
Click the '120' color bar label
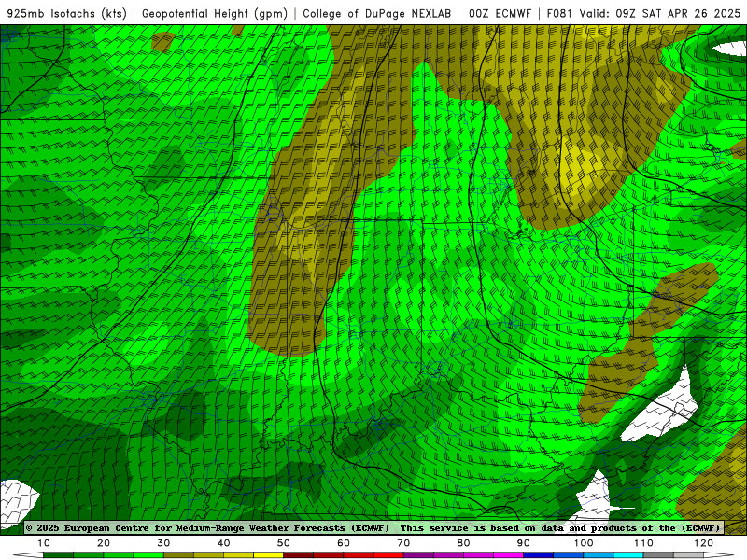704,543
